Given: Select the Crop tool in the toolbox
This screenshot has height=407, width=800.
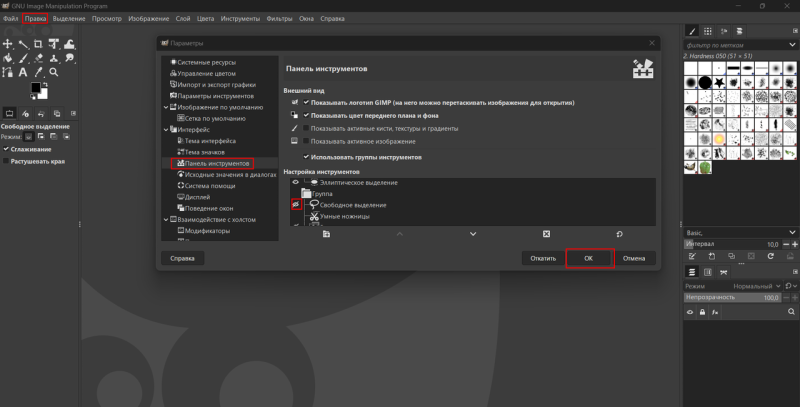Looking at the screenshot, I should pyautogui.click(x=38, y=44).
